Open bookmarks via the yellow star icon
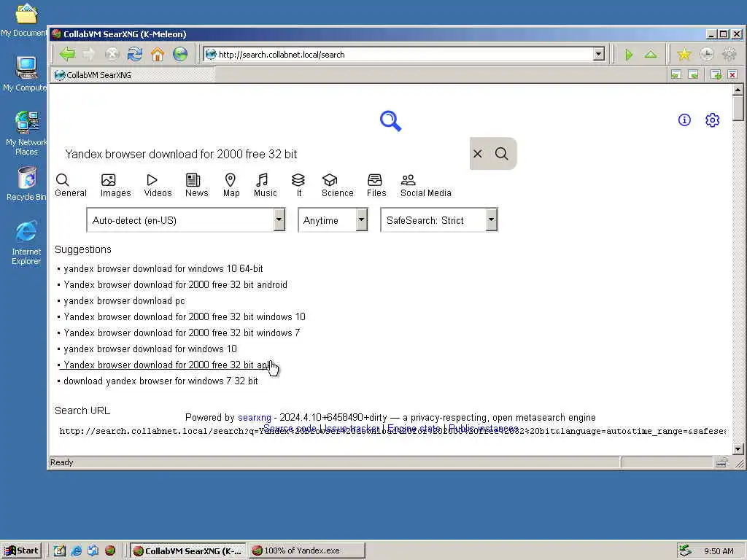 [x=684, y=55]
